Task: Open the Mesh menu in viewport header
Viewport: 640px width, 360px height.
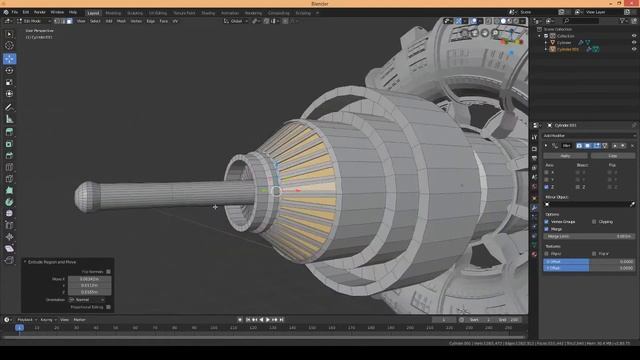Action: pos(121,21)
